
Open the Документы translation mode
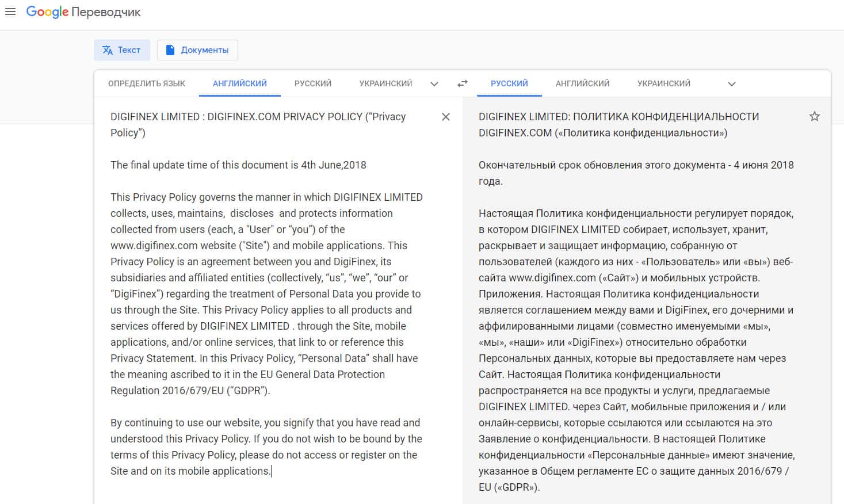tap(197, 50)
